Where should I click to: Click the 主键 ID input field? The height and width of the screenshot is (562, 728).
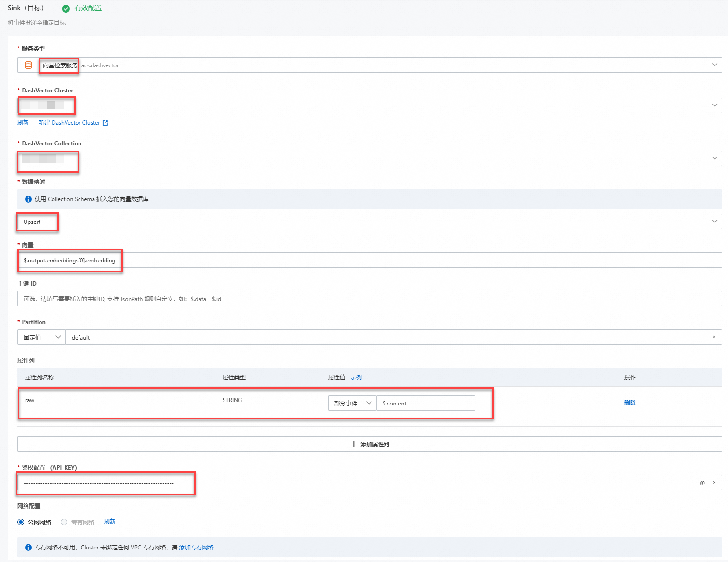(370, 299)
